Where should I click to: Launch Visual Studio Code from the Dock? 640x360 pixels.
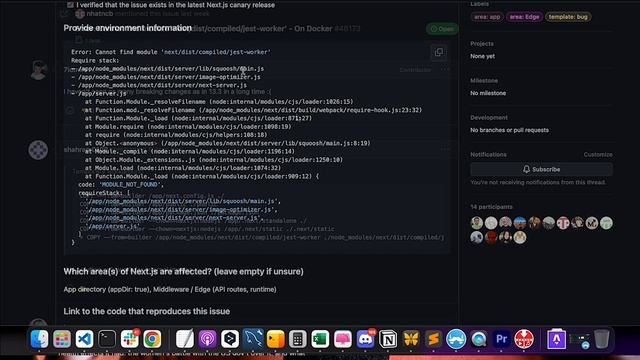(84, 339)
